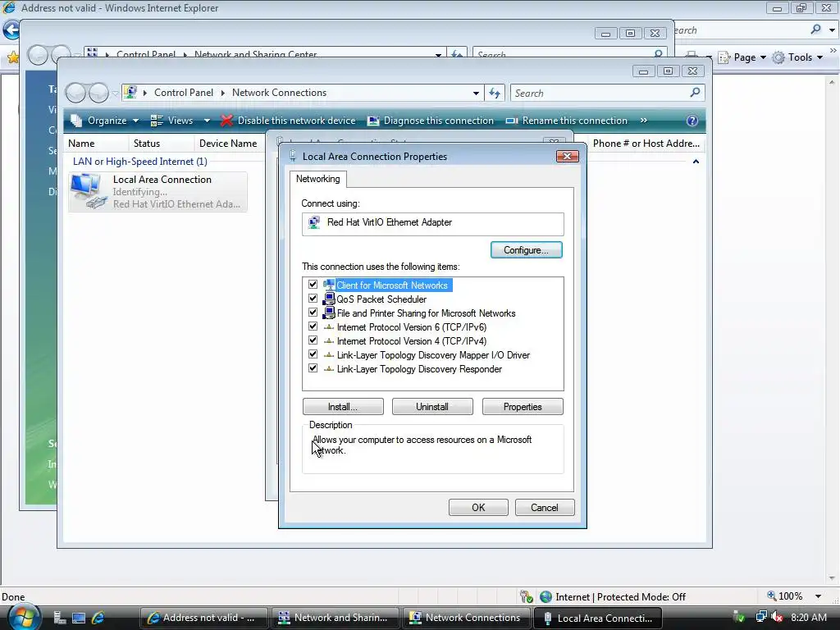Click the Install button
The image size is (840, 630).
click(343, 407)
